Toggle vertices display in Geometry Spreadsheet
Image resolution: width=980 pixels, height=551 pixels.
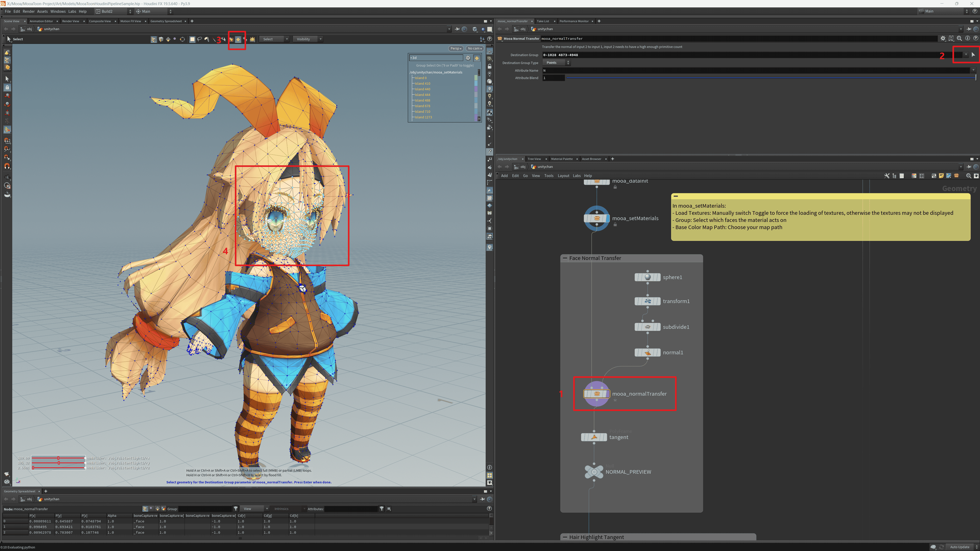click(x=151, y=509)
